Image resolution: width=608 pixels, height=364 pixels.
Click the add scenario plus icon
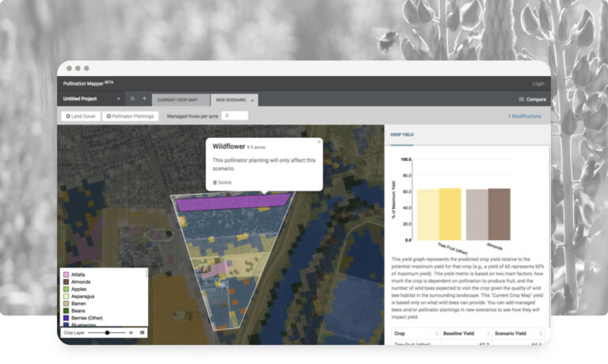[144, 99]
